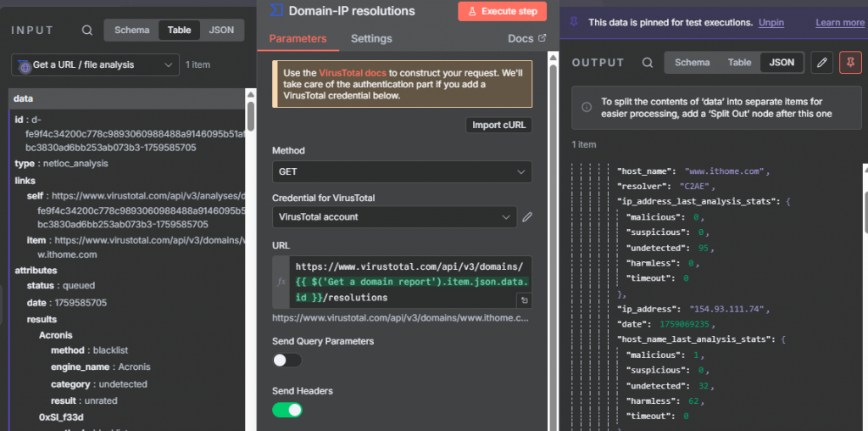Click the pin icon in pinned banner
The image size is (868, 431).
click(574, 22)
